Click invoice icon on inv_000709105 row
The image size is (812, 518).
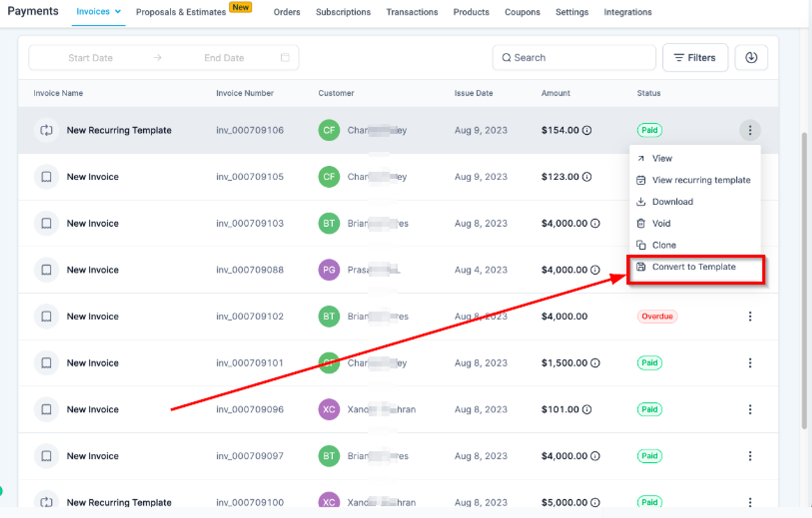click(x=46, y=177)
